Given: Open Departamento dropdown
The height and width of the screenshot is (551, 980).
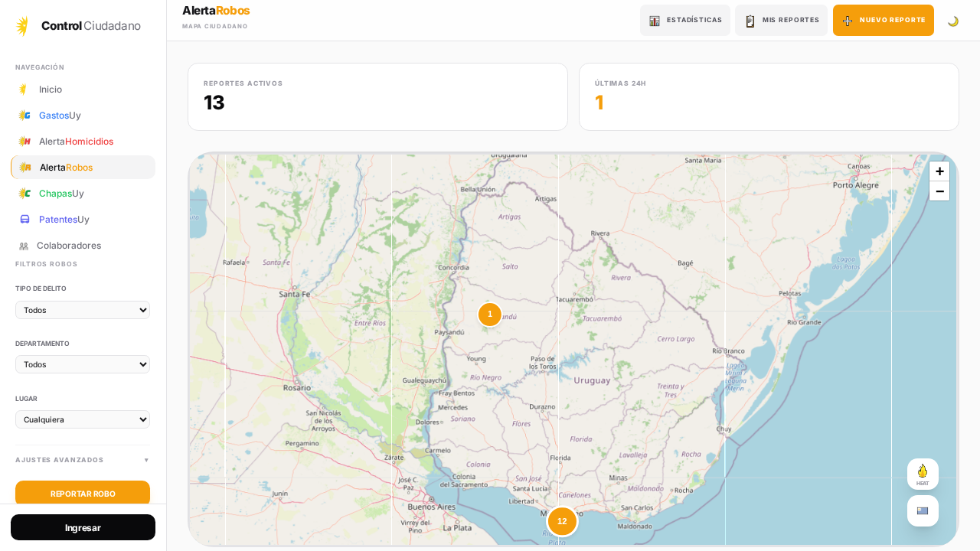Looking at the screenshot, I should (x=83, y=364).
